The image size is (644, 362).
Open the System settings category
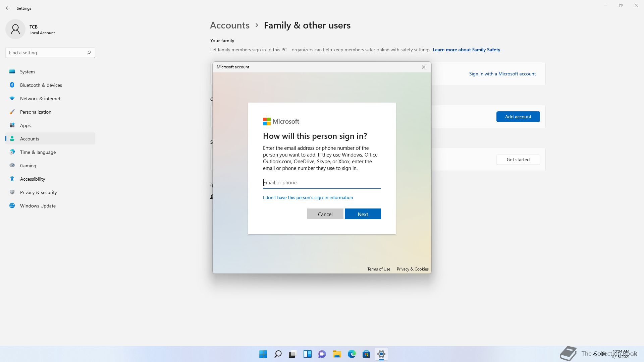[50, 72]
